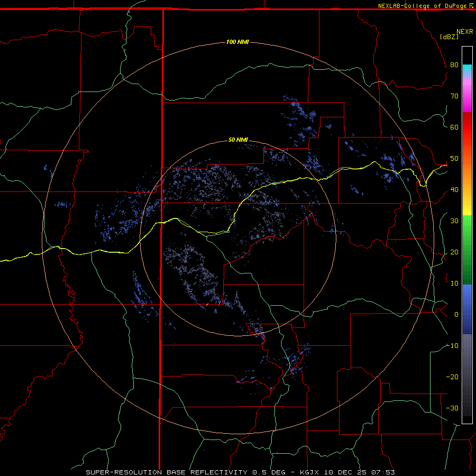
Task: Click the -10 value on the dBZ scale
Action: click(x=452, y=346)
